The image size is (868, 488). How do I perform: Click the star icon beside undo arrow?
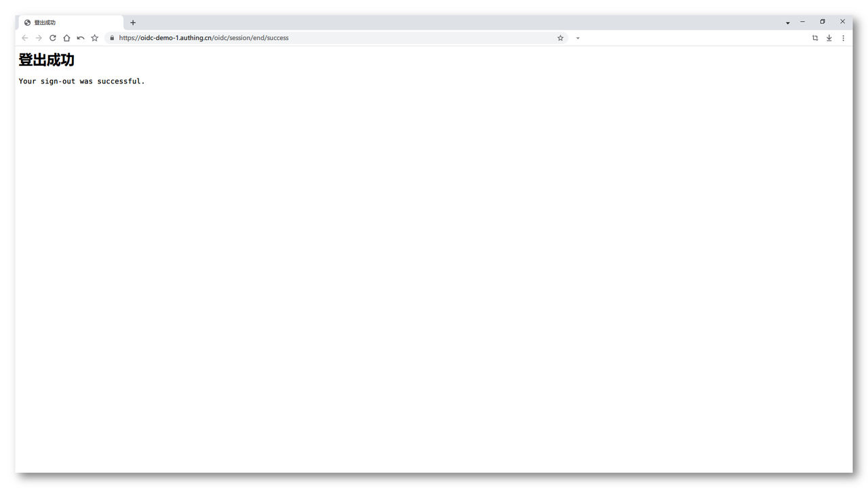[95, 38]
